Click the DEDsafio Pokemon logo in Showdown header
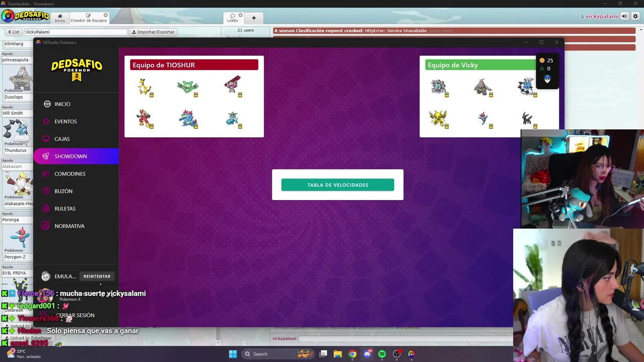The image size is (644, 362). point(25,16)
